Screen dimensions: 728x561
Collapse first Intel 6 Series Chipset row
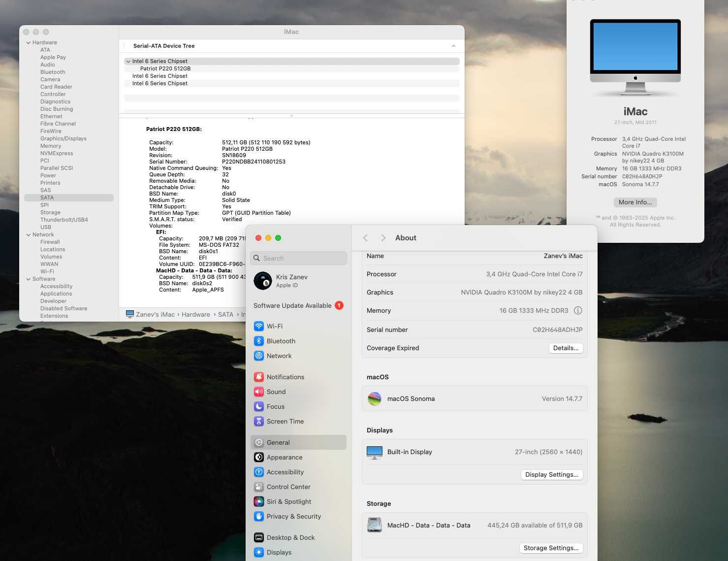(128, 62)
